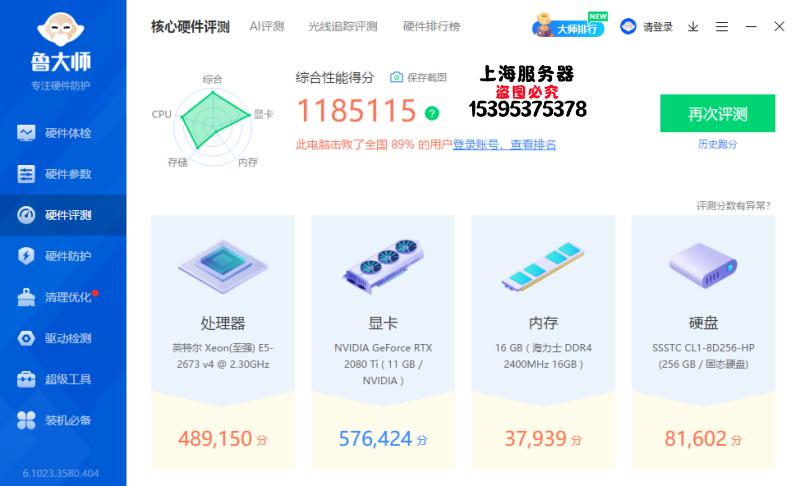Screen dimensions: 800x486
Task: Click the 综合性能得分 heading
Action: point(335,78)
